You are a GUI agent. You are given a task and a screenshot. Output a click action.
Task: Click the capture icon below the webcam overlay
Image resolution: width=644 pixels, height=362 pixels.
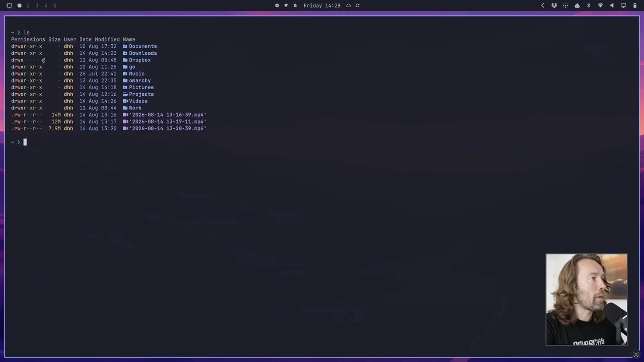(x=636, y=354)
